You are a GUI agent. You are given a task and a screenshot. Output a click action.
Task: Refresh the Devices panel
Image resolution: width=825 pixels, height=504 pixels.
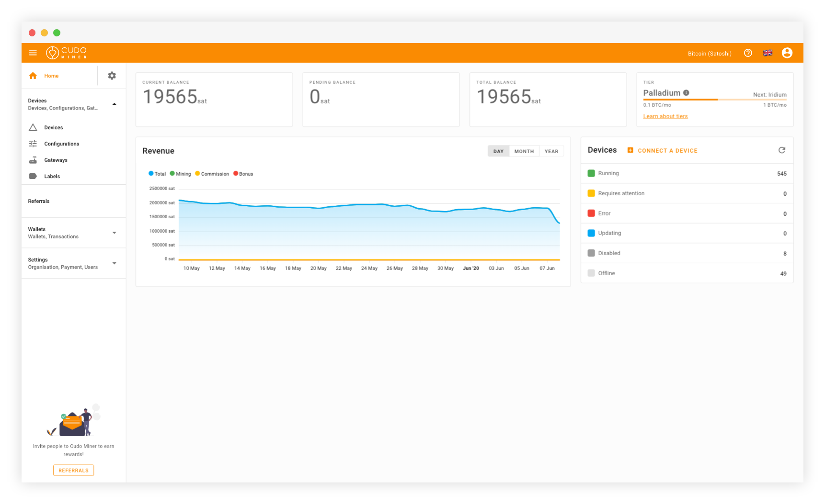click(782, 150)
